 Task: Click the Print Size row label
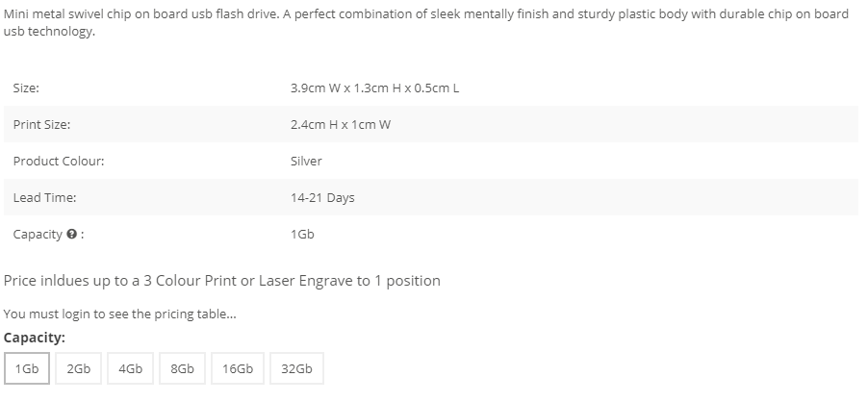[41, 124]
